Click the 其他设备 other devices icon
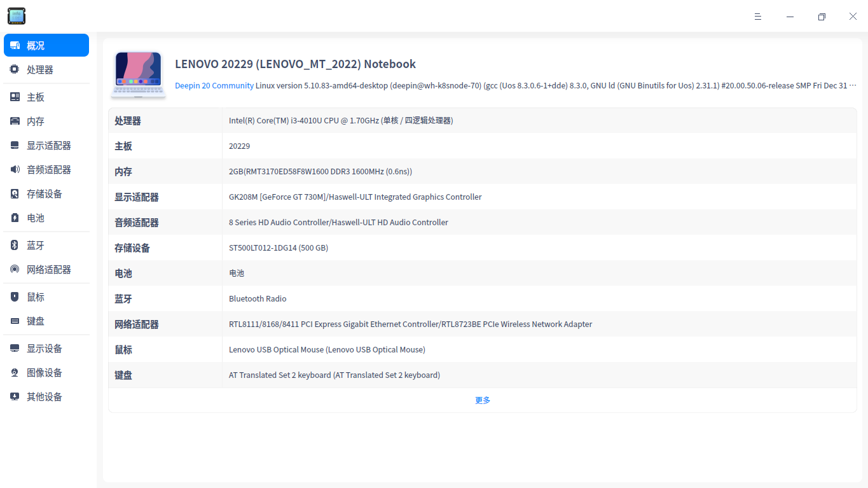Image resolution: width=868 pixels, height=488 pixels. pos(15,396)
